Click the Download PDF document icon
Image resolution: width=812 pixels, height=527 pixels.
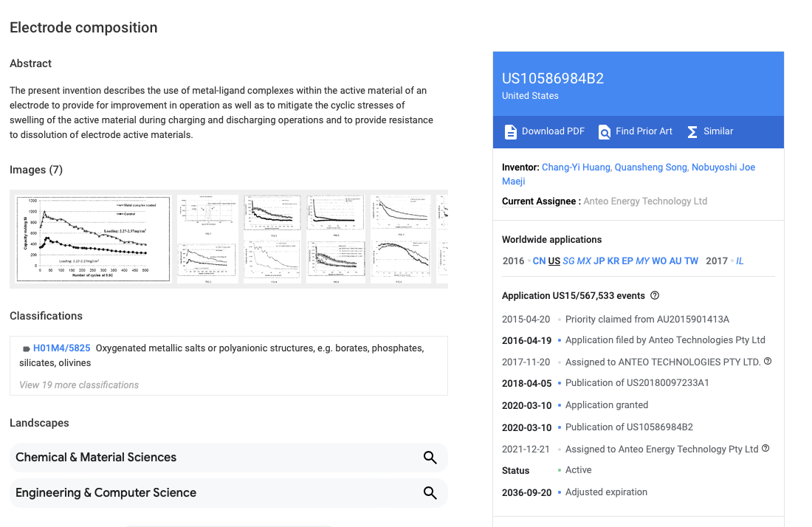click(510, 132)
